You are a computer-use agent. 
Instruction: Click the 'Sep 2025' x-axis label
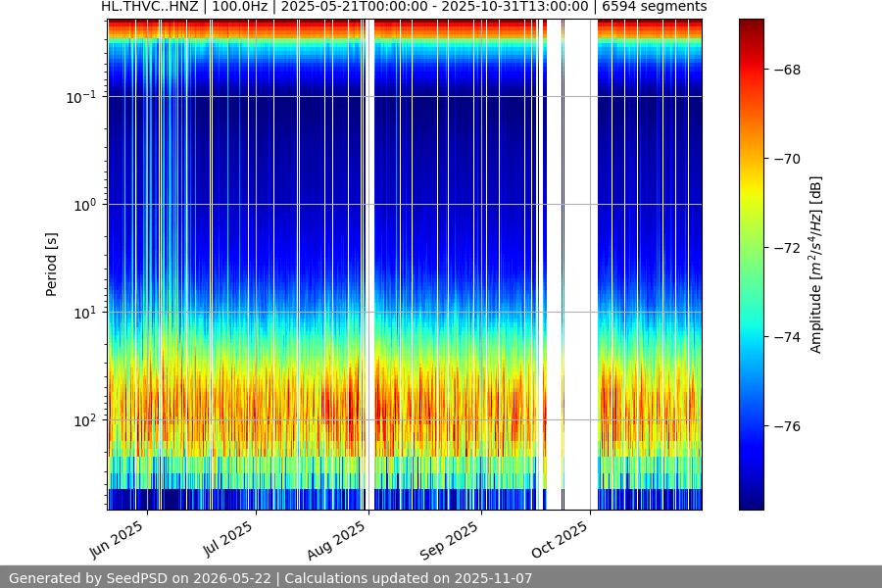pos(449,540)
